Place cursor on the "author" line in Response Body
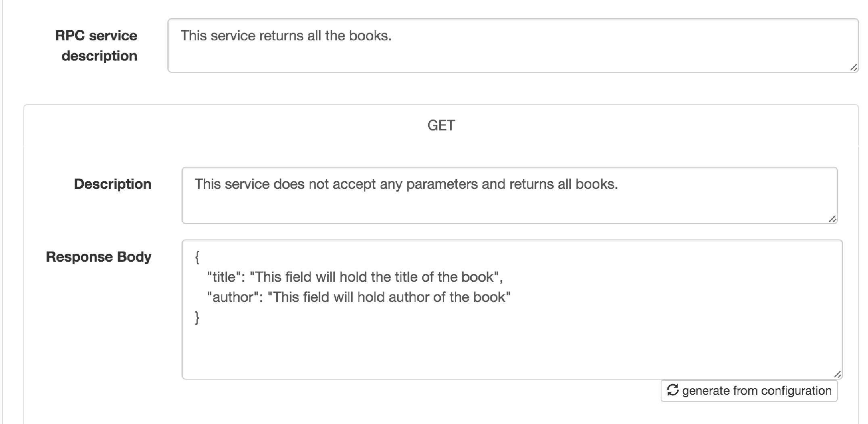This screenshot has height=424, width=868. pyautogui.click(x=359, y=297)
